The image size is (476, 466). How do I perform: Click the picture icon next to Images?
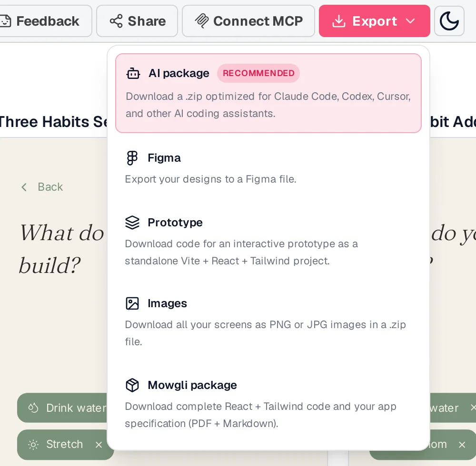pyautogui.click(x=132, y=303)
